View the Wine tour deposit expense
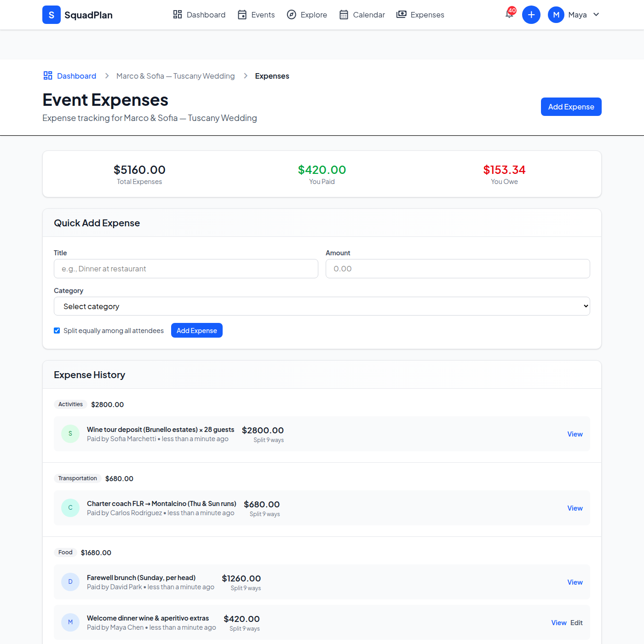644x644 pixels. point(575,434)
